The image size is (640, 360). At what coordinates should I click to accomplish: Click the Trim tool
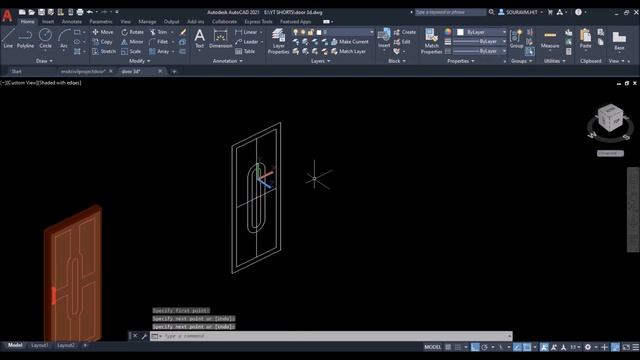click(x=159, y=32)
